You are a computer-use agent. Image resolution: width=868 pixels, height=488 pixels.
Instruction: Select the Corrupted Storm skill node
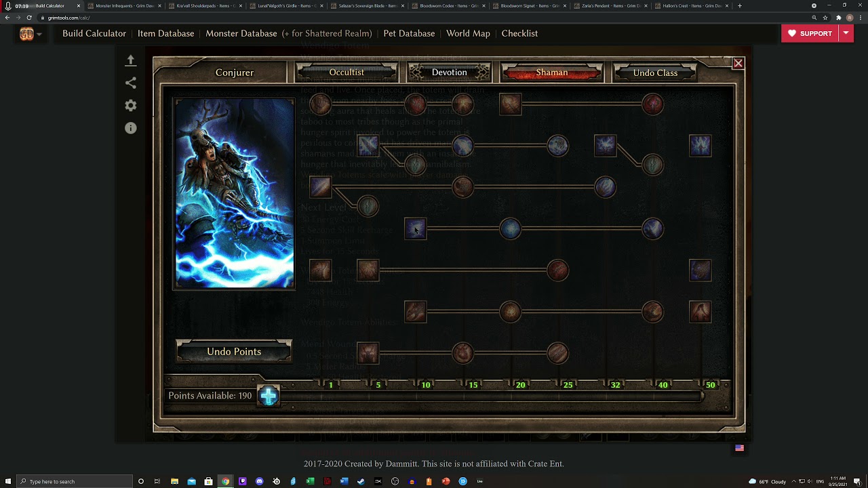coord(652,164)
